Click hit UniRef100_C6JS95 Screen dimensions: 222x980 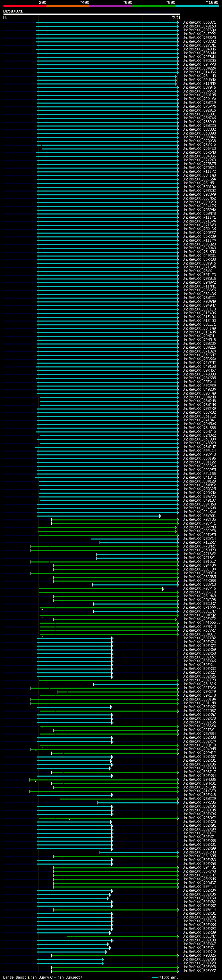tap(199, 856)
